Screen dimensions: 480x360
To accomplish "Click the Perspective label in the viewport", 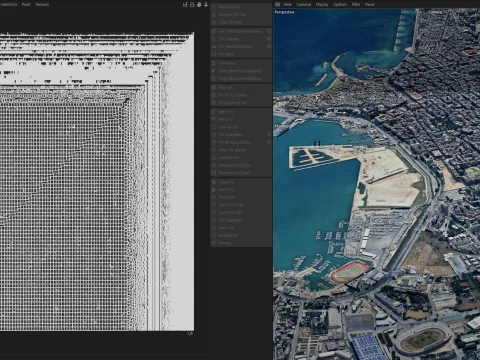I will [x=284, y=12].
